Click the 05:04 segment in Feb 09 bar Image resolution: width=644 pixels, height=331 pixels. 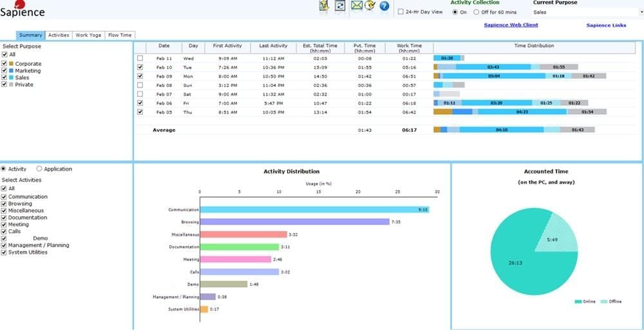494,76
